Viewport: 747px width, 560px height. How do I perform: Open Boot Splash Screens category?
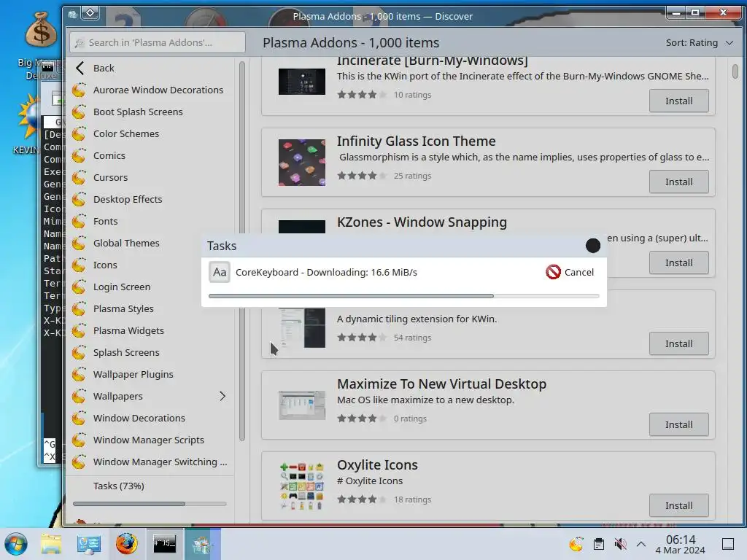[x=150, y=112]
